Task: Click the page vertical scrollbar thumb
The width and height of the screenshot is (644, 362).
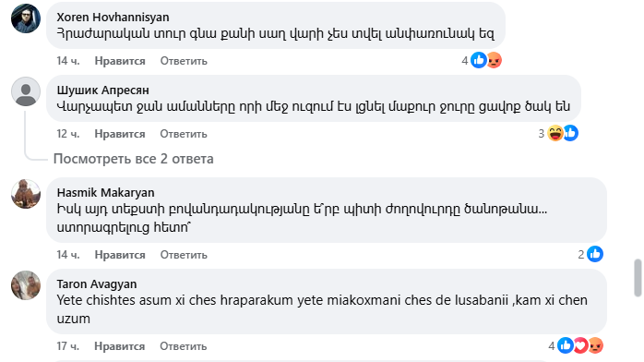Action: point(638,278)
